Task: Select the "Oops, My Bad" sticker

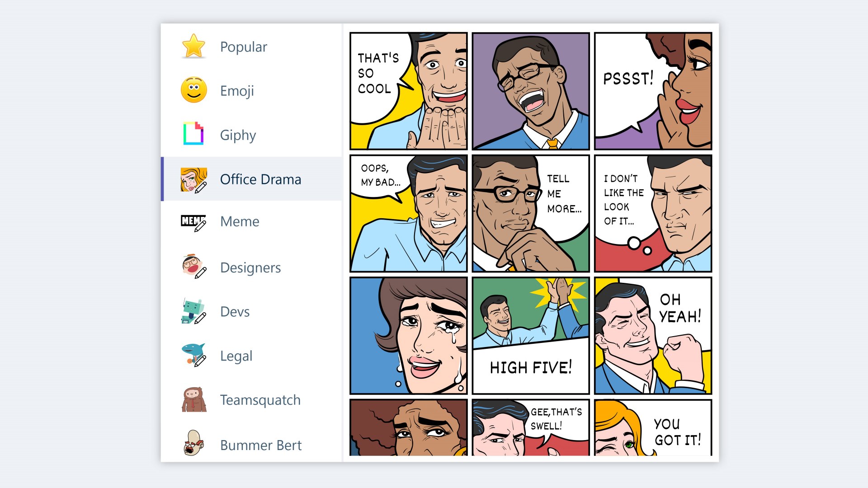Action: click(x=408, y=213)
